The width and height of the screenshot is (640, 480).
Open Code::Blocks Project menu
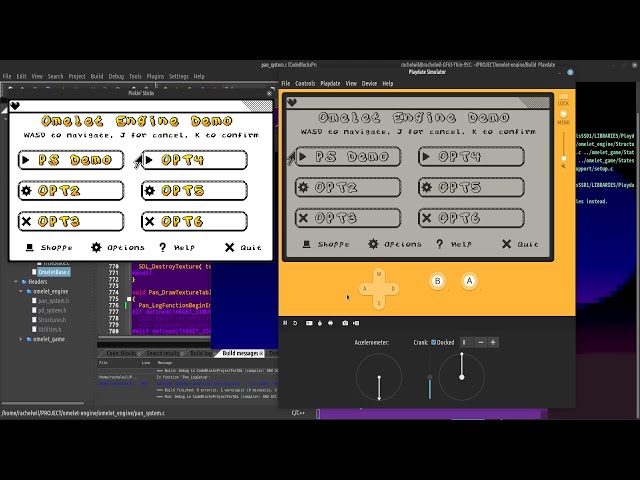coord(77,76)
